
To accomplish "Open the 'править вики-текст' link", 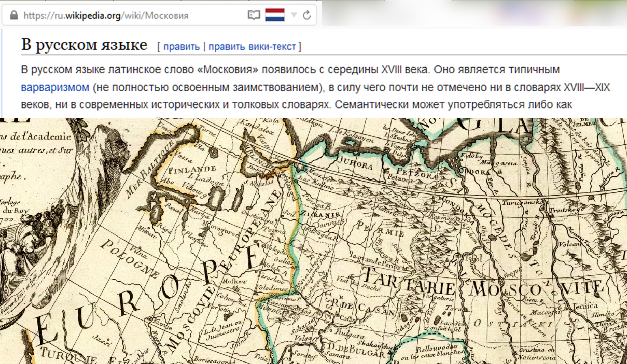I will pyautogui.click(x=252, y=47).
